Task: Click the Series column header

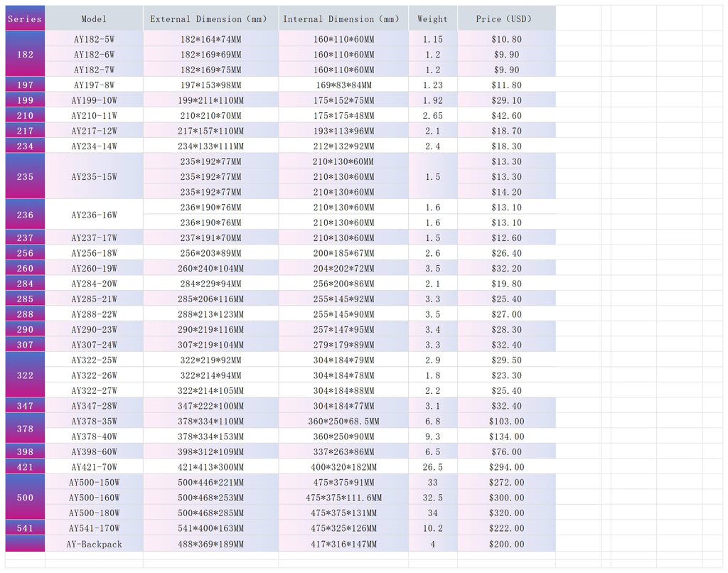Action: click(x=25, y=18)
